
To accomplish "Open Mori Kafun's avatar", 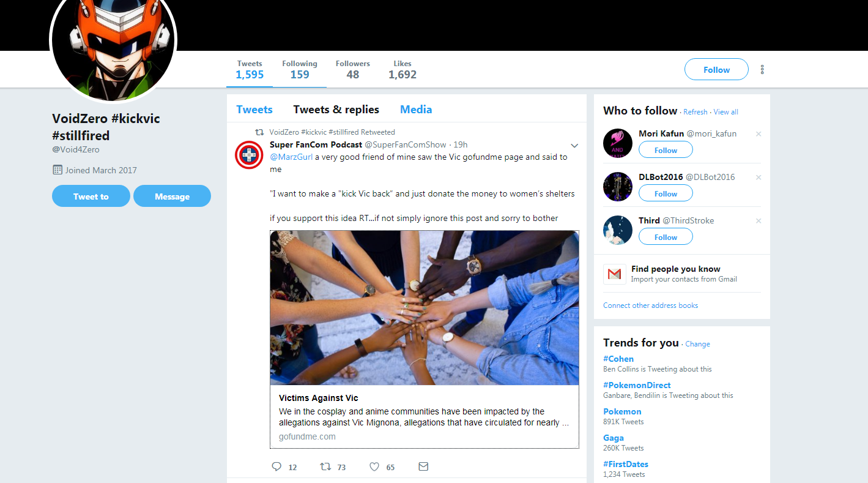I will tap(618, 143).
